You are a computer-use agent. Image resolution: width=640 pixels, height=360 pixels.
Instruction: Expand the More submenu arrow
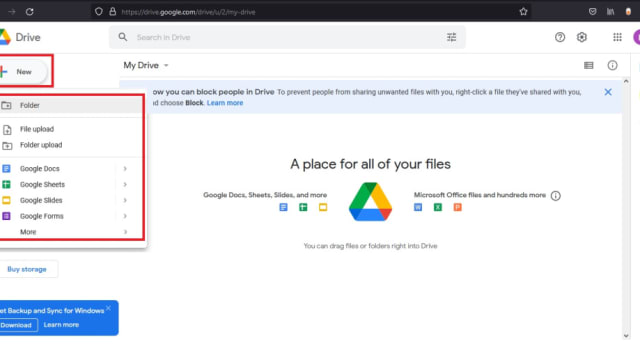click(125, 232)
